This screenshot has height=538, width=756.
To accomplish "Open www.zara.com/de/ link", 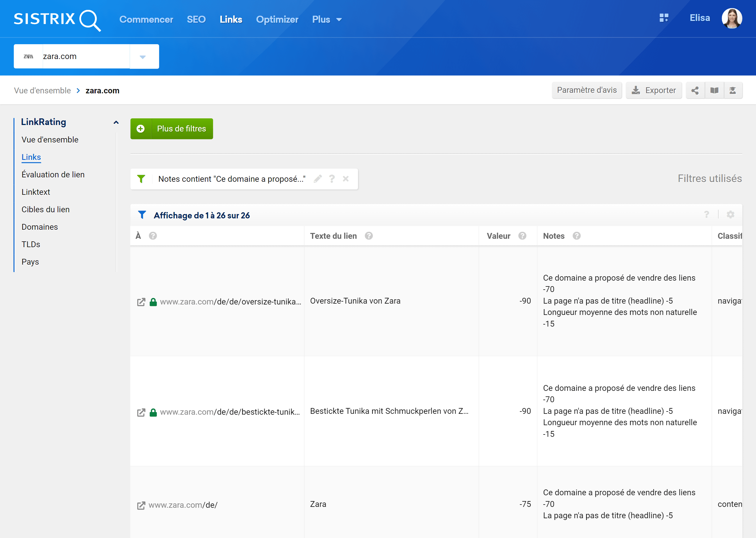I will click(183, 505).
